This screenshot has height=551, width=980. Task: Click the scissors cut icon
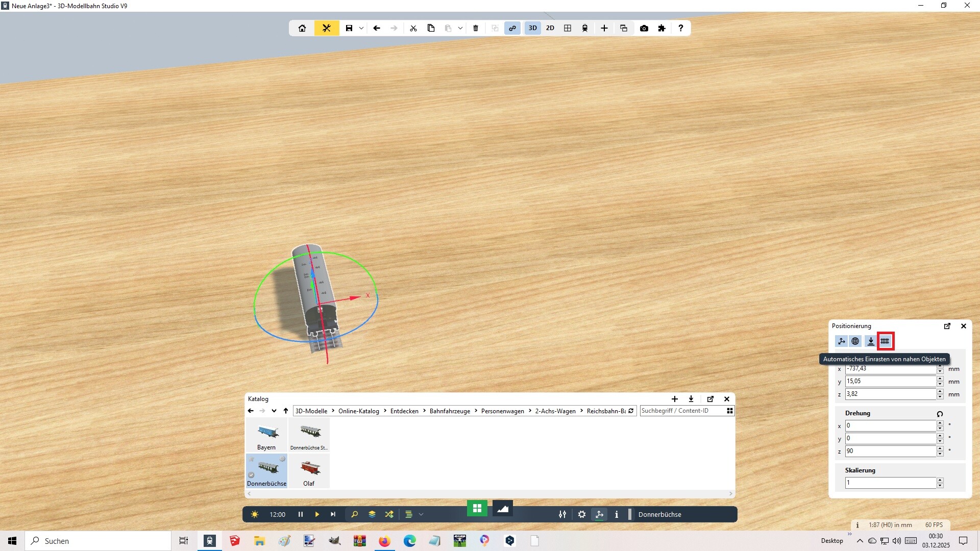point(413,28)
